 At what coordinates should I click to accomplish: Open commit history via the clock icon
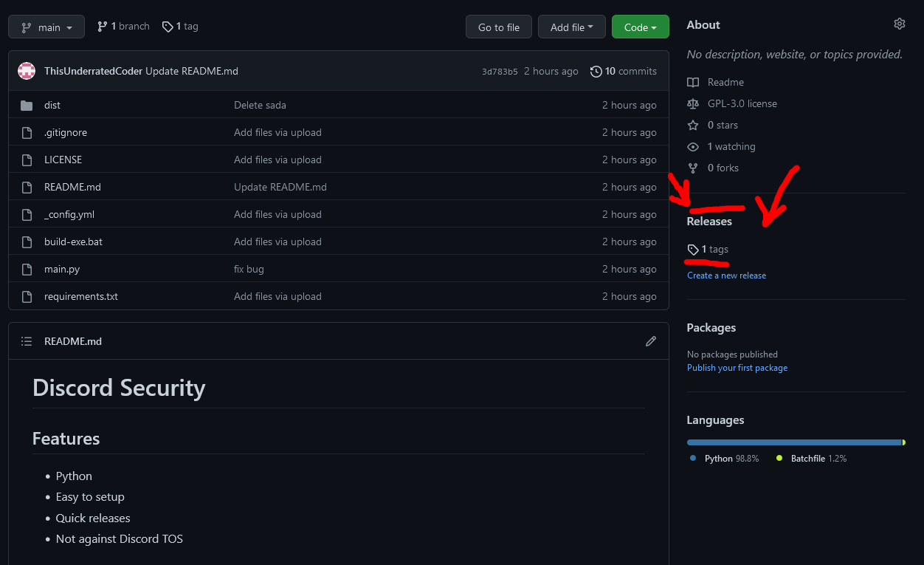pyautogui.click(x=596, y=71)
